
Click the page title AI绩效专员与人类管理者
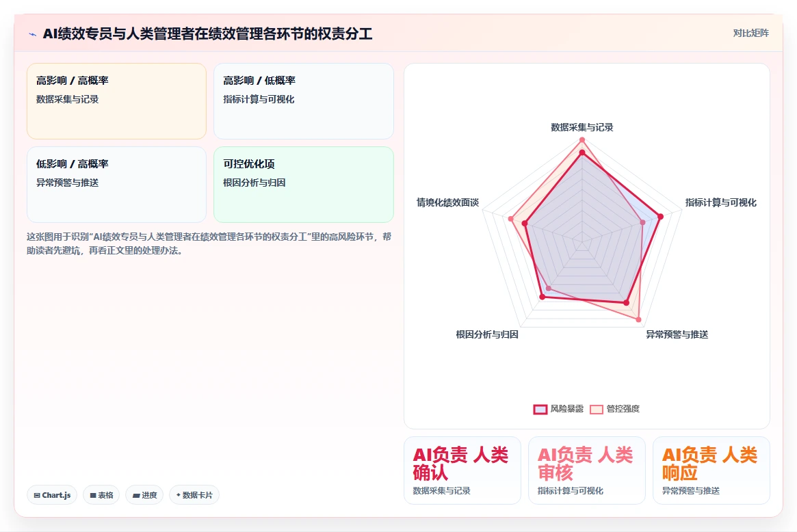(207, 34)
